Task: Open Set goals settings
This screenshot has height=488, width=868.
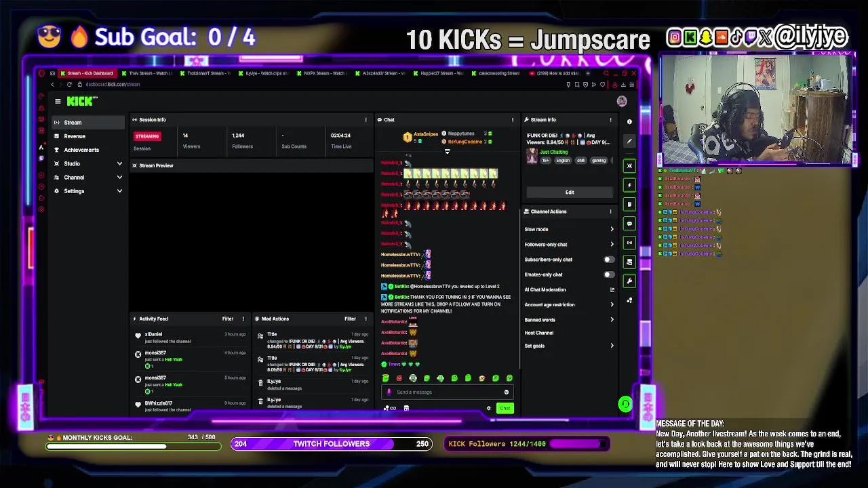Action: (x=569, y=346)
